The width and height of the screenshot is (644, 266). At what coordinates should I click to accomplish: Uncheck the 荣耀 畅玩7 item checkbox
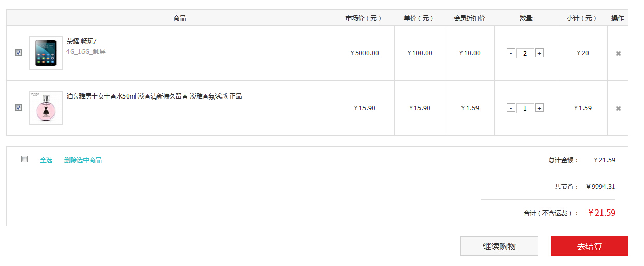pyautogui.click(x=19, y=53)
